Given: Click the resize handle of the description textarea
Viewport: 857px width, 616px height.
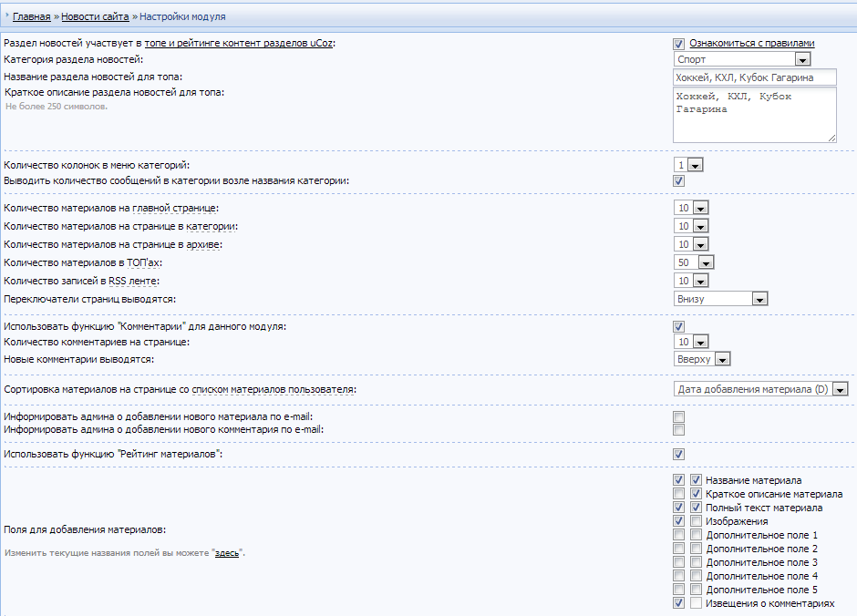Looking at the screenshot, I should [x=831, y=138].
